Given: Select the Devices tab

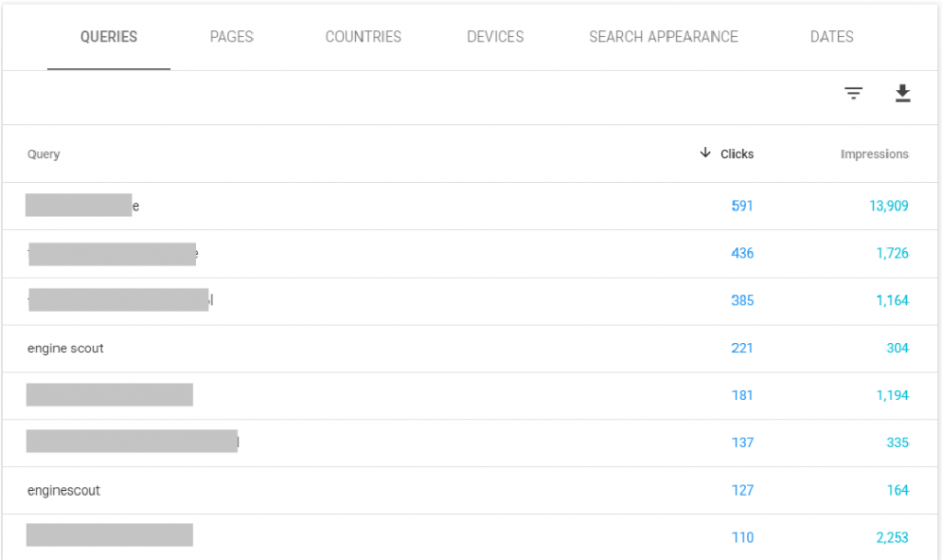Looking at the screenshot, I should pos(495,38).
